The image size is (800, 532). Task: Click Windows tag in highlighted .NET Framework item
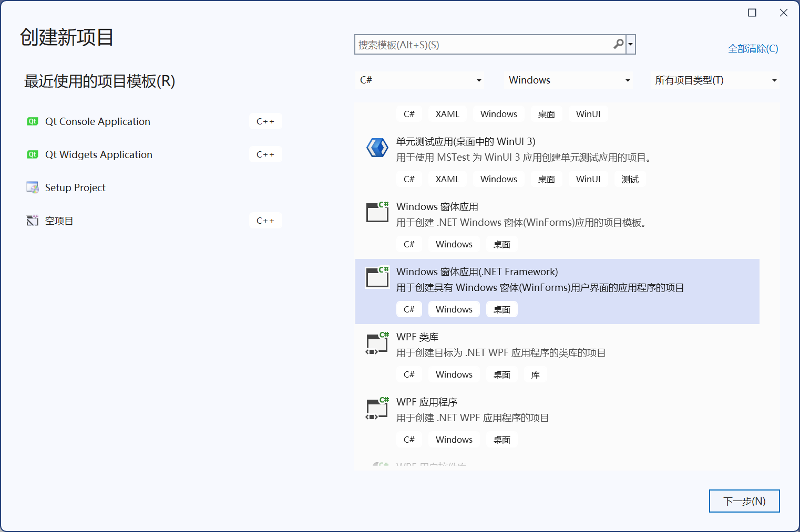(x=454, y=309)
